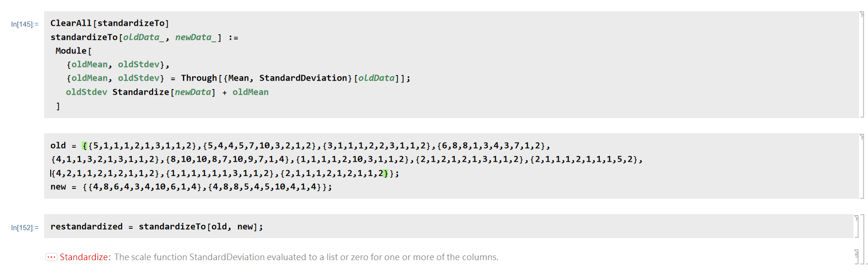Select the restandardized input cell bracket
Viewport: 868px width, 277px height.
point(857,226)
